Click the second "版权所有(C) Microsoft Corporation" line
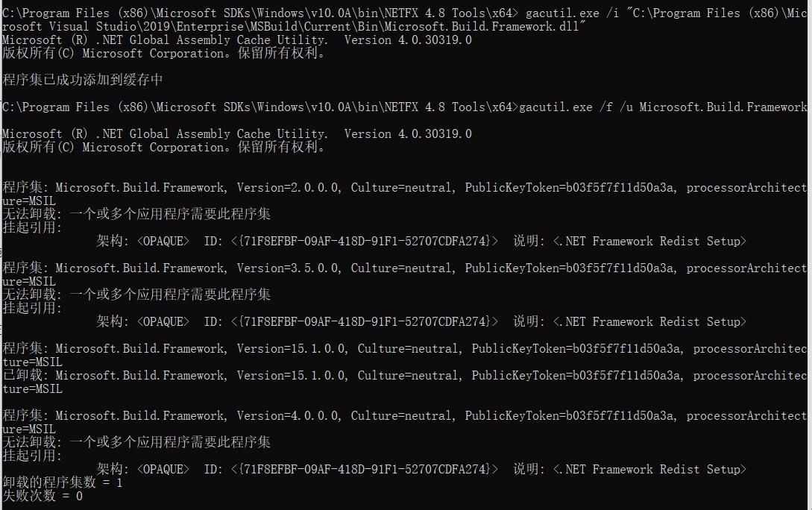The width and height of the screenshot is (812, 510). click(x=164, y=148)
